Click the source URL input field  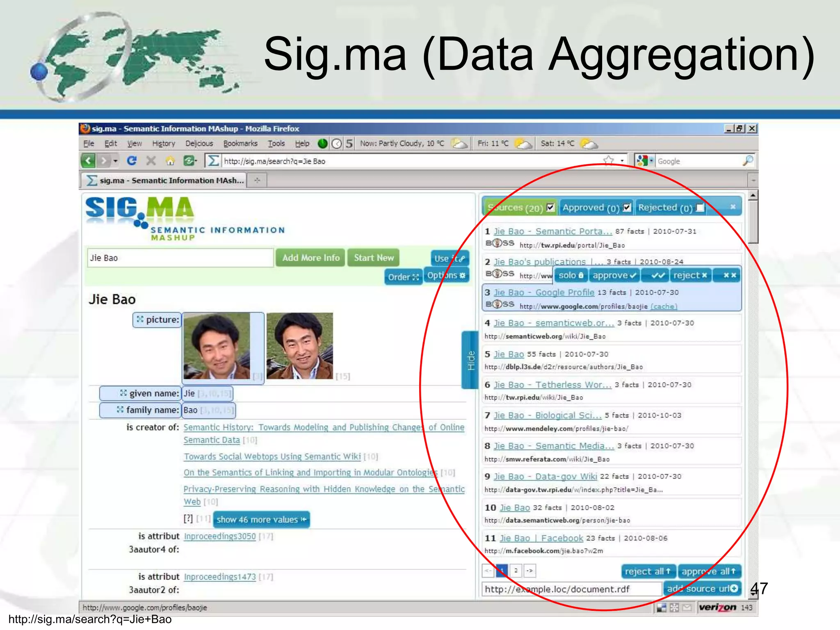click(571, 589)
